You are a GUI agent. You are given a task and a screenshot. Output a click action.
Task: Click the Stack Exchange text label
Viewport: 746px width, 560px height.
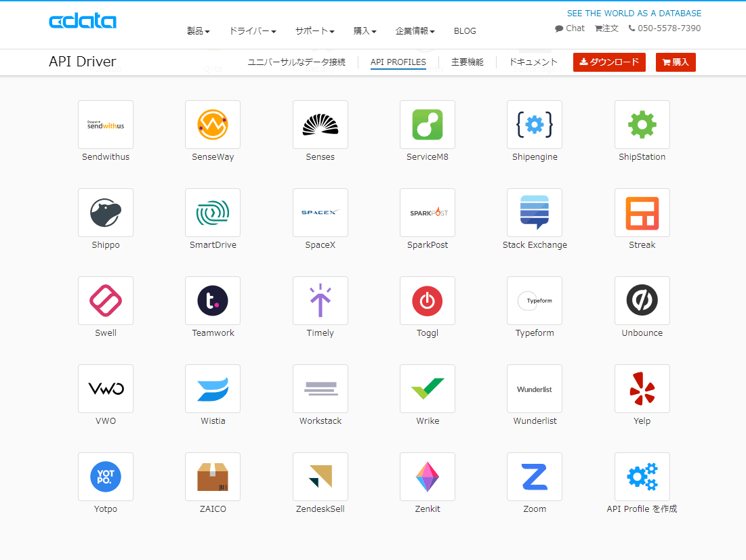pyautogui.click(x=535, y=245)
